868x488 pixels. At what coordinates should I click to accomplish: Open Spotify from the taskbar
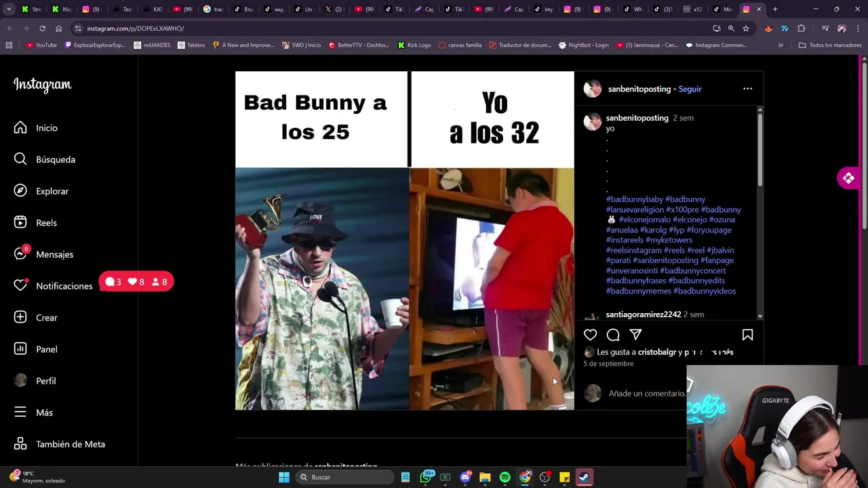point(505,477)
